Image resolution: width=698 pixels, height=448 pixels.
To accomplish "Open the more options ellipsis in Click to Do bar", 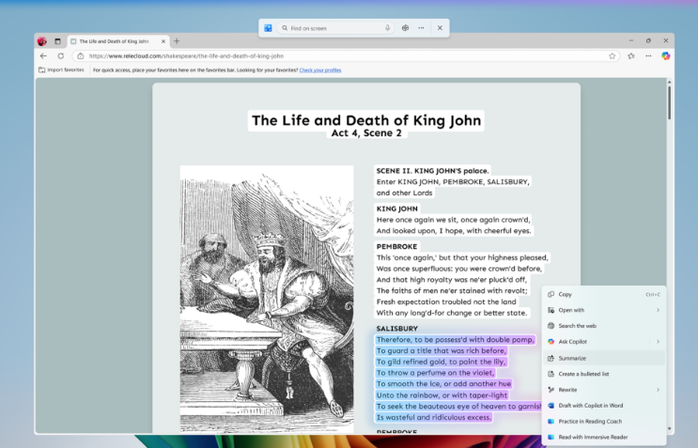I will pyautogui.click(x=421, y=28).
